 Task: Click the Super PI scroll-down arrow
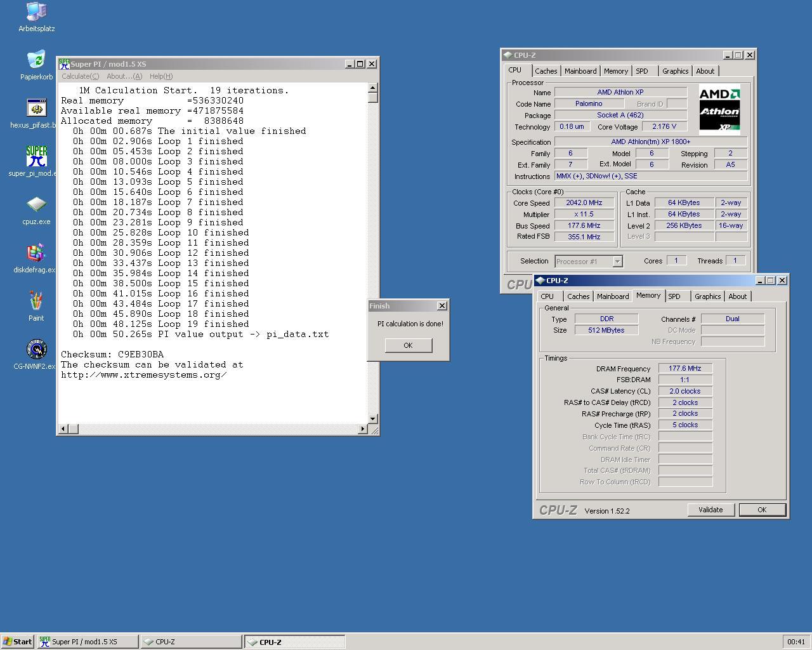(373, 419)
